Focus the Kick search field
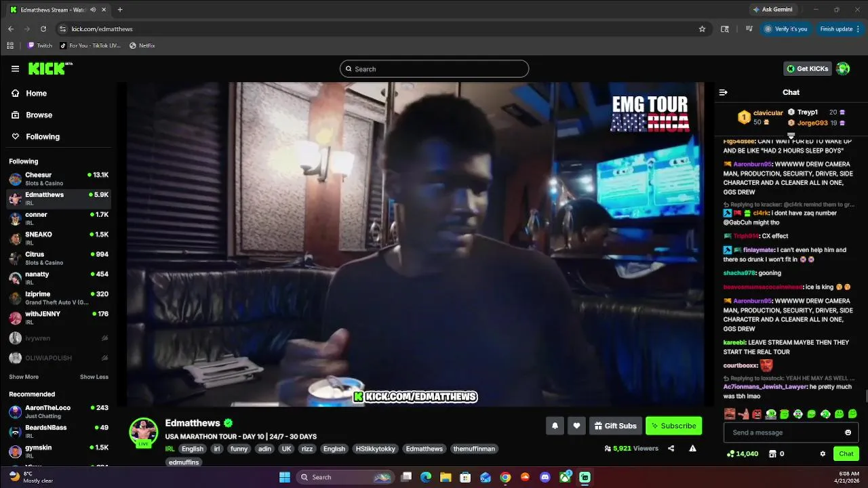Screen dimensions: 868x488 click(434, 68)
